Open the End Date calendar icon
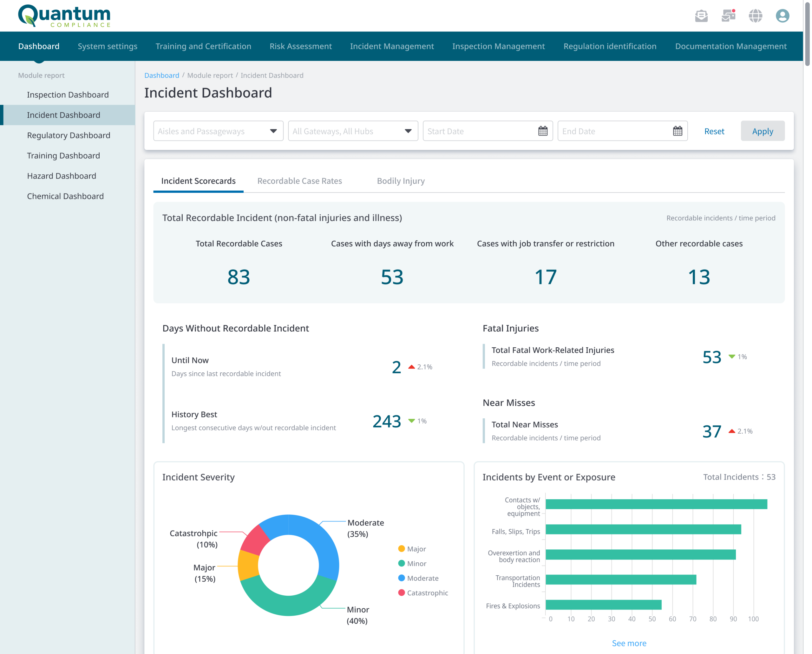 pyautogui.click(x=678, y=131)
